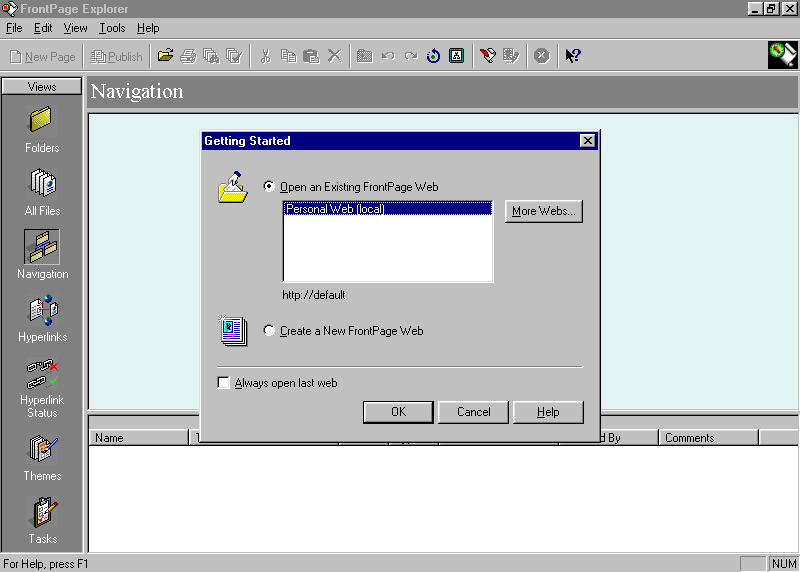Click the Show FrontPage Editor icon
Viewport: 800px width, 572px height.
pos(488,56)
